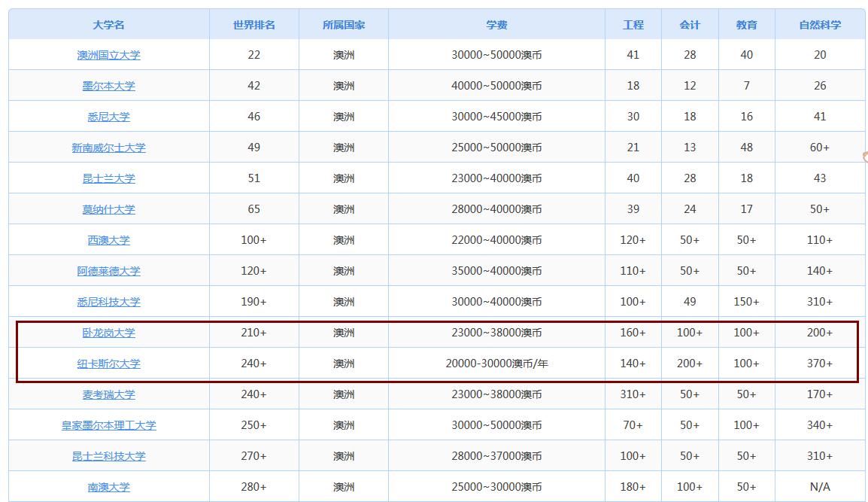Click engineering rank 70+ for 皇家墨尔本理工大学
The width and height of the screenshot is (868, 502).
point(633,425)
